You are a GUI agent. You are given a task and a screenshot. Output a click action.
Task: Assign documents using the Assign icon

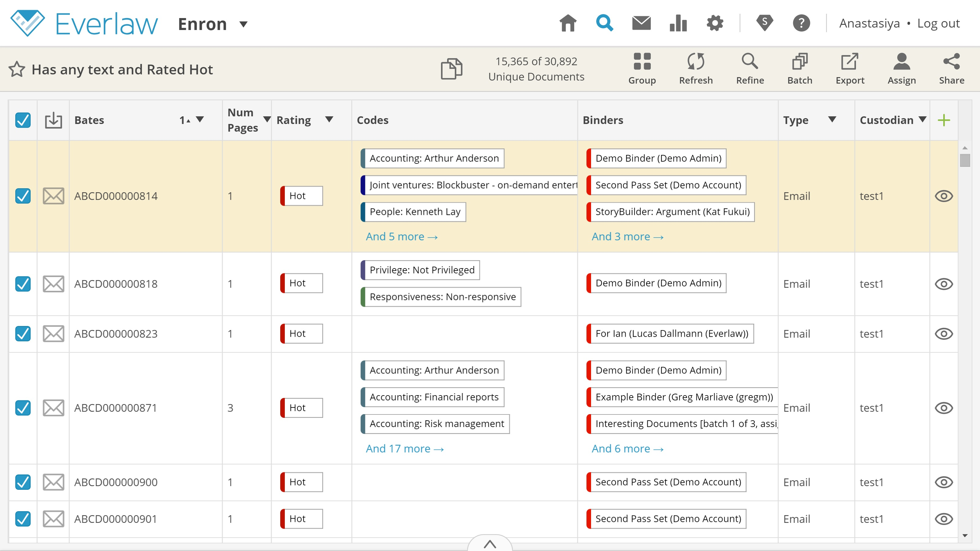coord(901,69)
